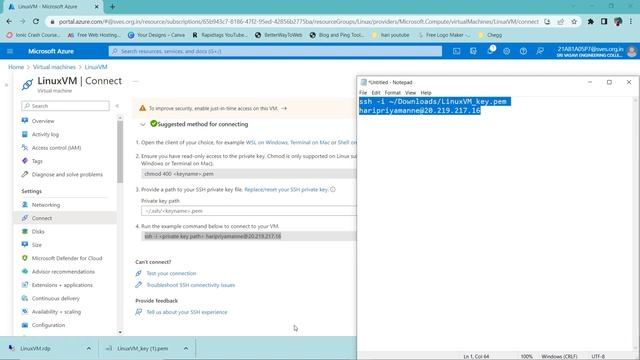Screen dimensions: 640x360
Task: Collapse Suggested method for connecting section
Action: point(143,124)
